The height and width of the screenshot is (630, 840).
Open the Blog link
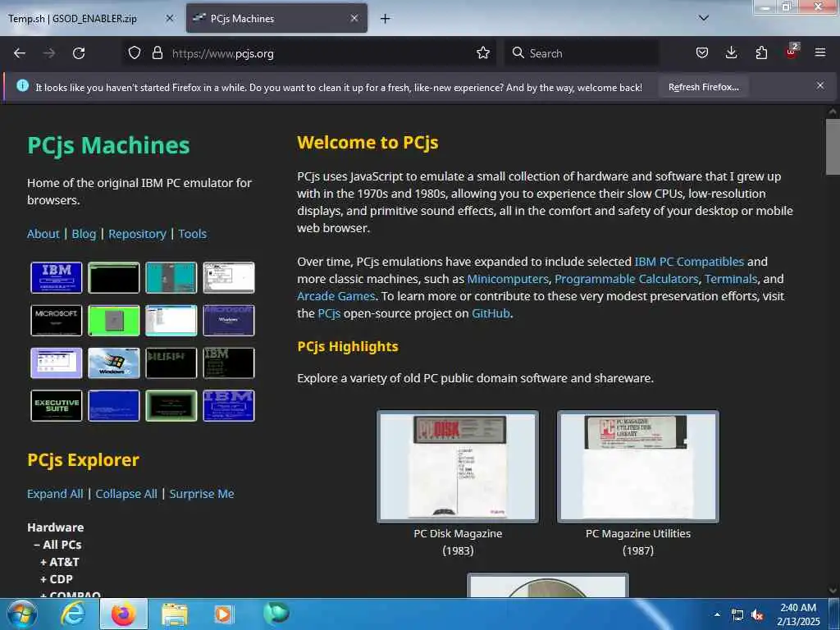[84, 234]
